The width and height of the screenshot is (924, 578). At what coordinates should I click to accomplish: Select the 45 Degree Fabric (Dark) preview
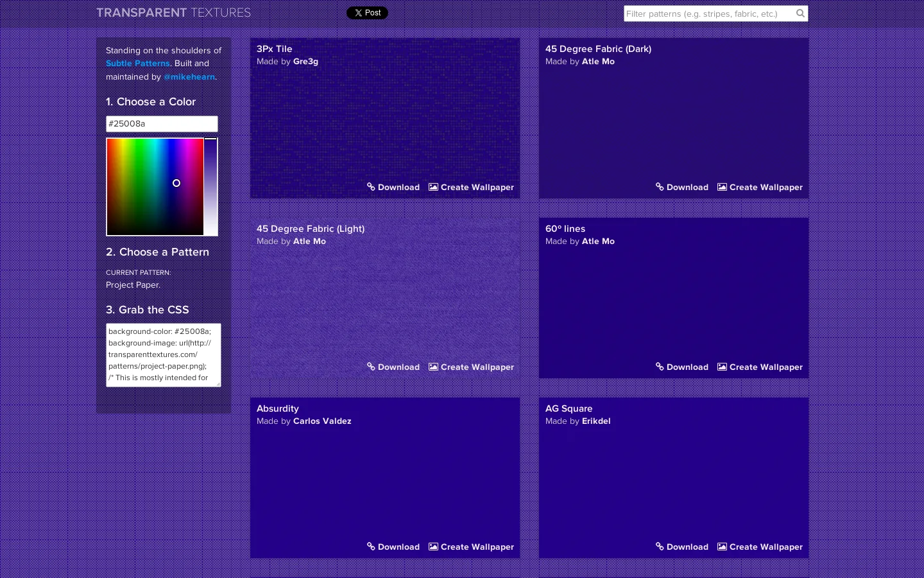[x=674, y=118]
